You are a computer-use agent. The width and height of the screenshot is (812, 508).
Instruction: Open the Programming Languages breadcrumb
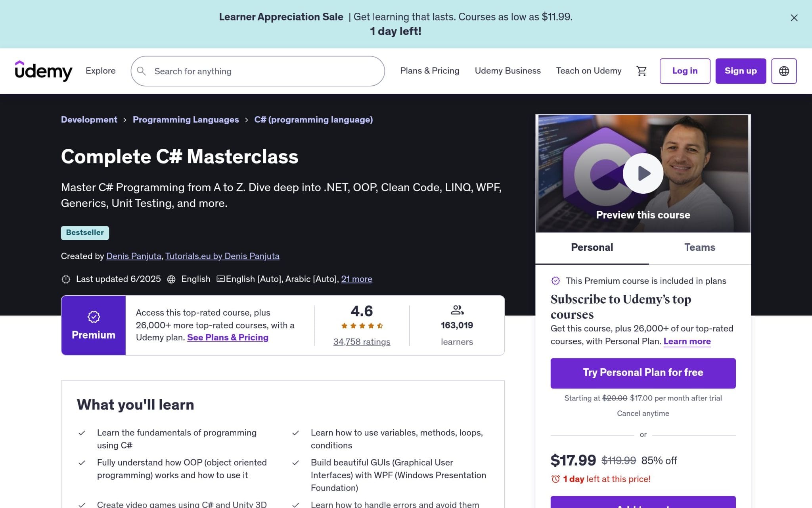186,120
